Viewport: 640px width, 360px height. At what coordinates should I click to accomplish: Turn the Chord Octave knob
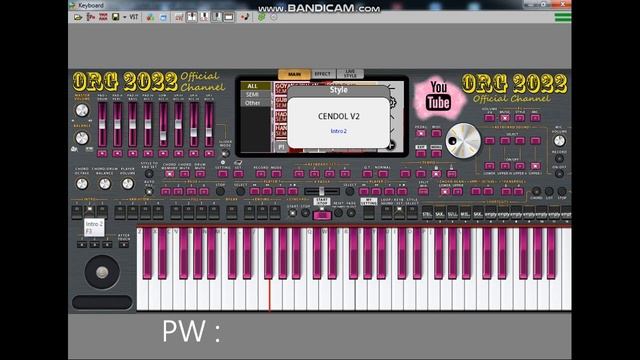[x=82, y=184]
